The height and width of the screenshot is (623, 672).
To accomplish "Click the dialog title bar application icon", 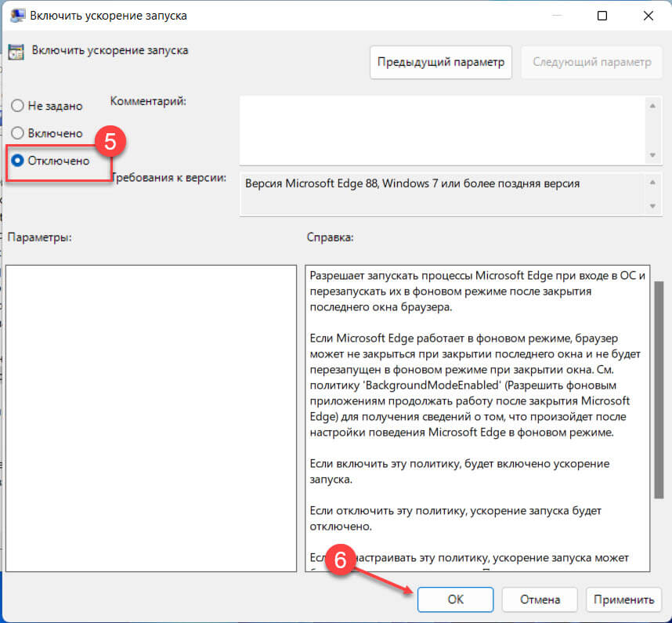I will [x=17, y=14].
